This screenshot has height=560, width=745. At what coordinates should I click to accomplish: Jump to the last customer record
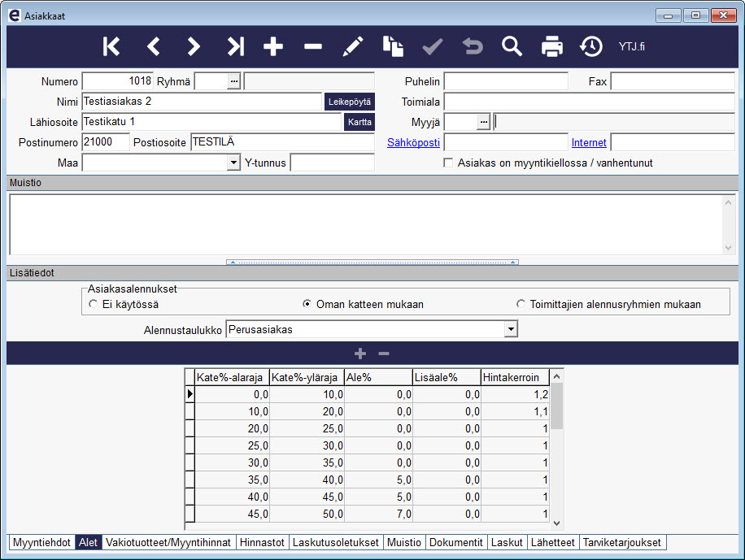(235, 46)
